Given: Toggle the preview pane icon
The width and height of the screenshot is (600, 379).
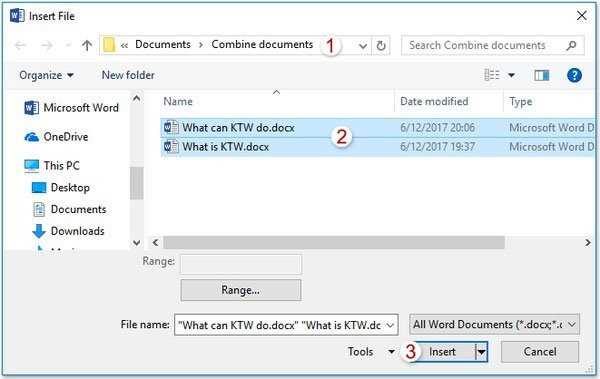Looking at the screenshot, I should pyautogui.click(x=541, y=75).
